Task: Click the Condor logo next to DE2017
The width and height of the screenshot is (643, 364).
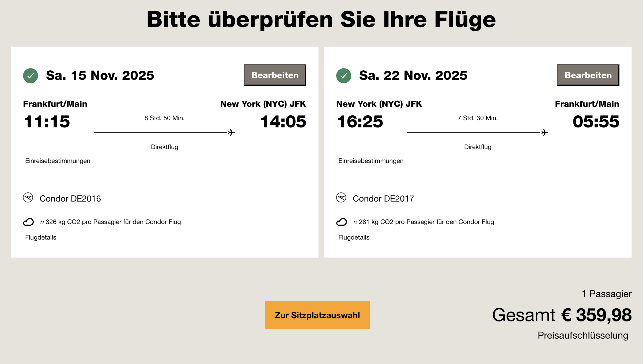Action: [x=341, y=198]
